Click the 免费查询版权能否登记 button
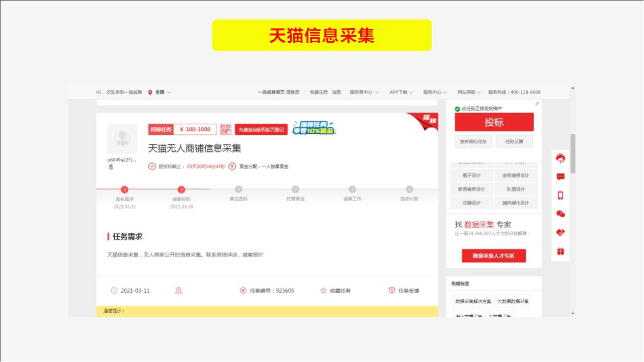Screen dimensions: 644x362 (261, 130)
